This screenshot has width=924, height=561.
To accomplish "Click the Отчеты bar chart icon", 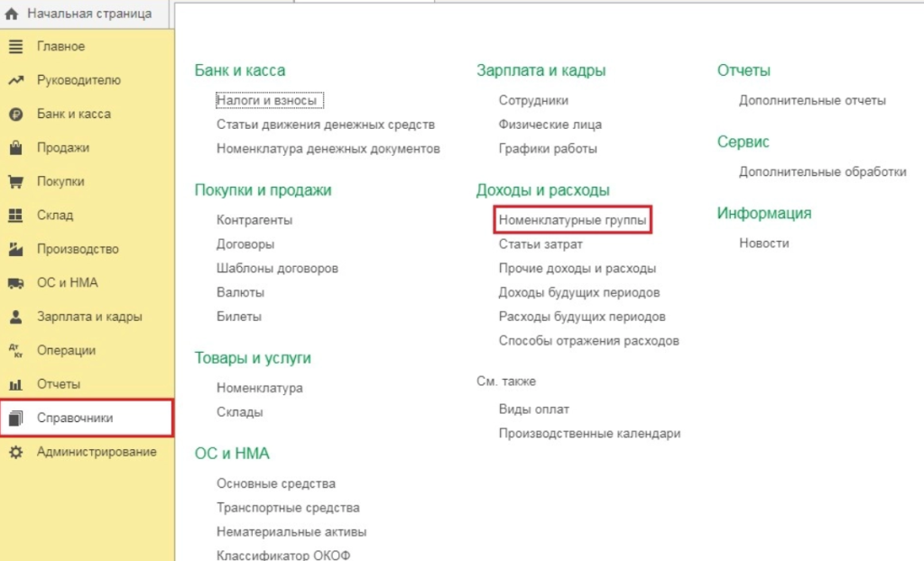I will tap(16, 384).
